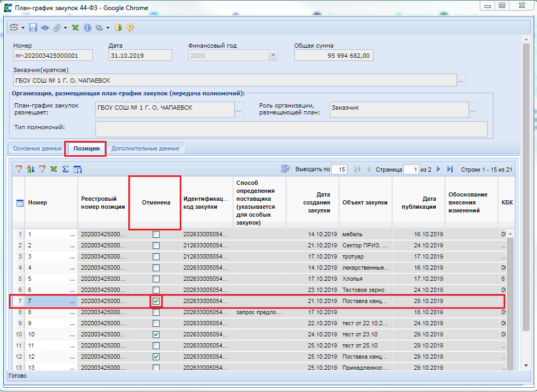Click the Sigma totals icon

tap(66, 169)
